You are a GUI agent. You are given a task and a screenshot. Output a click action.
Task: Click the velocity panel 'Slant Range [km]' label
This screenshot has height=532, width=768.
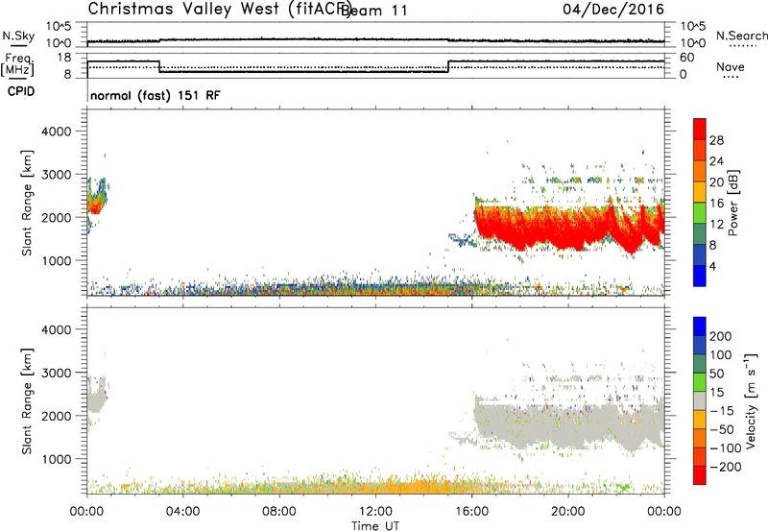point(27,401)
